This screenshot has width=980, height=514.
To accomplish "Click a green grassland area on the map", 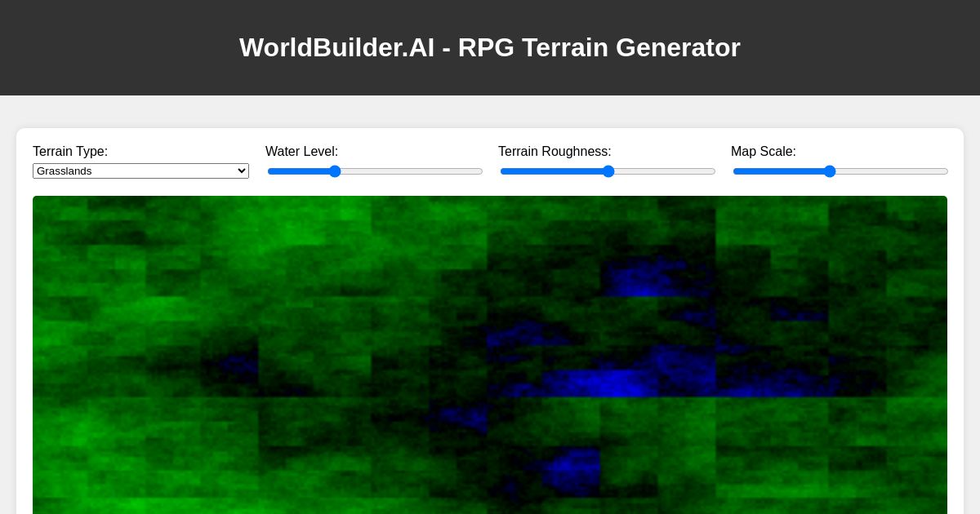I will [122, 261].
